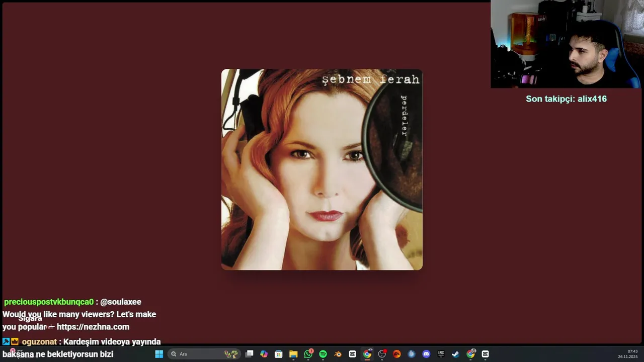
Task: Open the Windows Start menu
Action: [159, 354]
